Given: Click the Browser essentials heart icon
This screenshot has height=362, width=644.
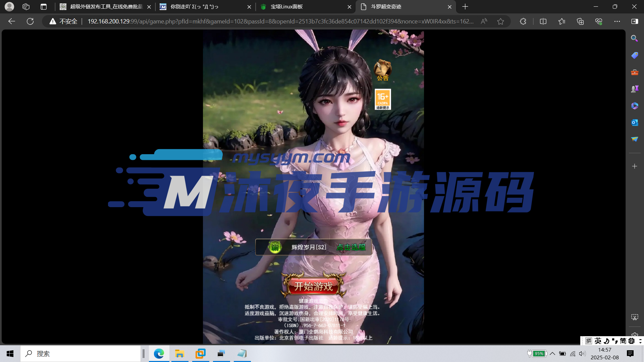Looking at the screenshot, I should coord(599,21).
